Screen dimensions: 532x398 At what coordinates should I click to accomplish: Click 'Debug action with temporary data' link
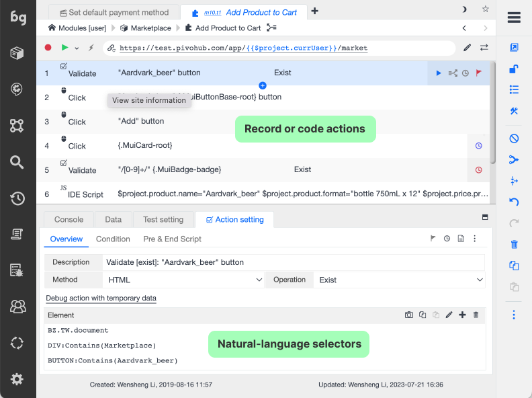coord(101,298)
